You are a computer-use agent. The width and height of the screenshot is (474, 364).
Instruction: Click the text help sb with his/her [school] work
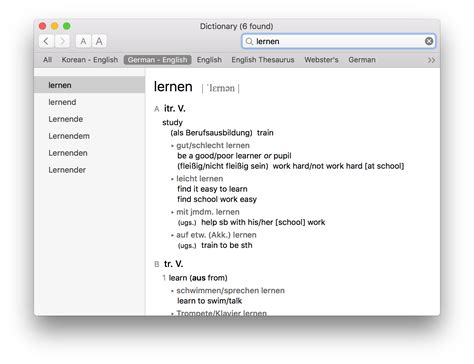[x=263, y=222]
